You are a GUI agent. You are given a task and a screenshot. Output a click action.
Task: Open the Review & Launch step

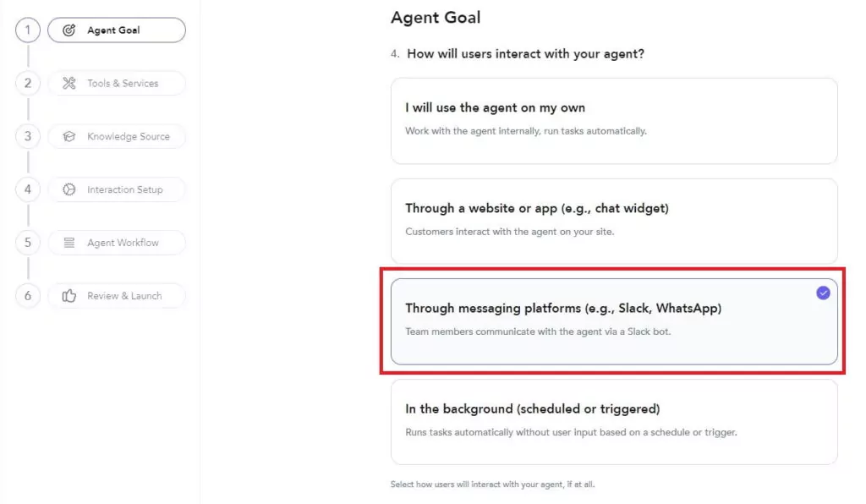pos(117,295)
